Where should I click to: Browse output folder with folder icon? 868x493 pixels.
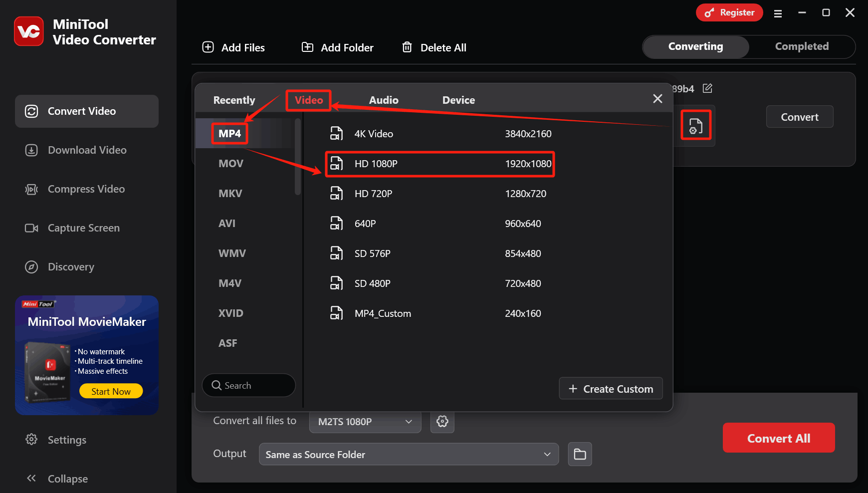coord(580,454)
